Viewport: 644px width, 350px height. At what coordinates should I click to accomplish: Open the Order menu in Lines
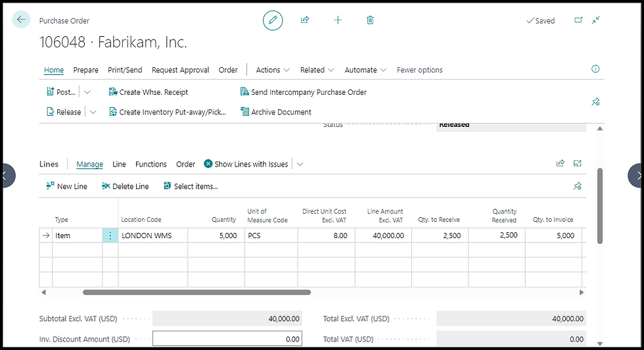pyautogui.click(x=185, y=164)
